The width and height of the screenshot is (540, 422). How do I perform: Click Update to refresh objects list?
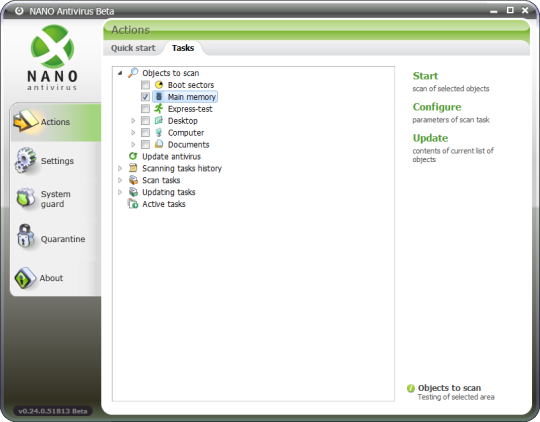(x=430, y=138)
